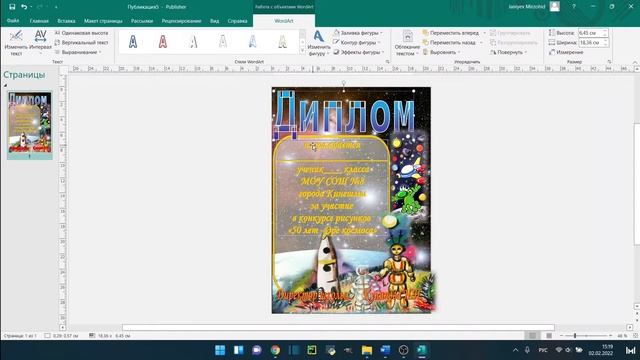Select the Диплом WordArt title
Viewport: 640px width, 360px height.
[344, 115]
